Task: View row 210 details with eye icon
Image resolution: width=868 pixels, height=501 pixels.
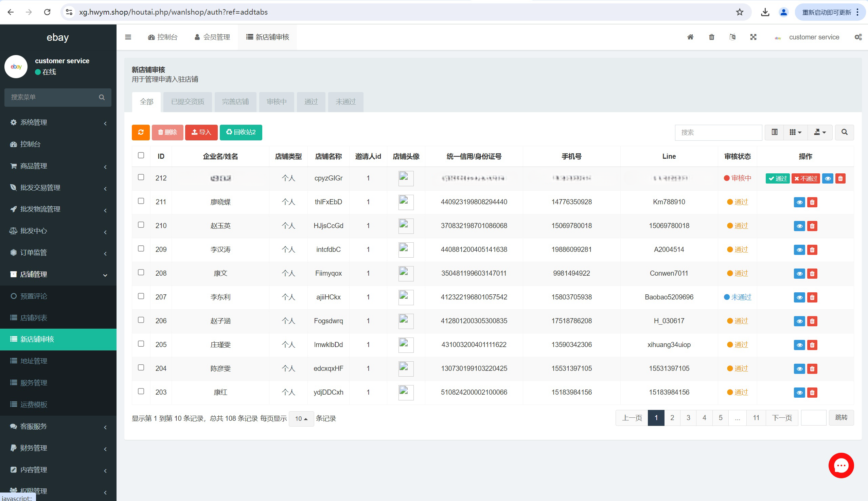Action: 799,226
